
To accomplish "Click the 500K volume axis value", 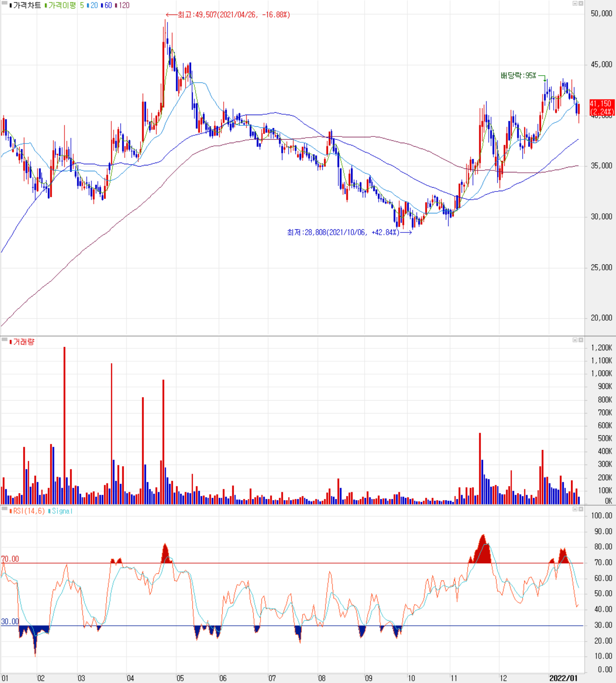I will click(x=605, y=438).
